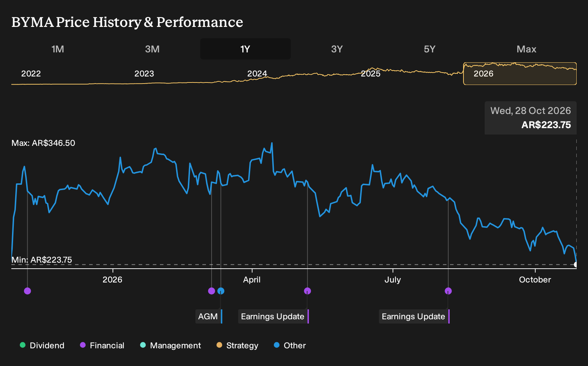
Task: Click the April axis label
Action: [x=252, y=280]
